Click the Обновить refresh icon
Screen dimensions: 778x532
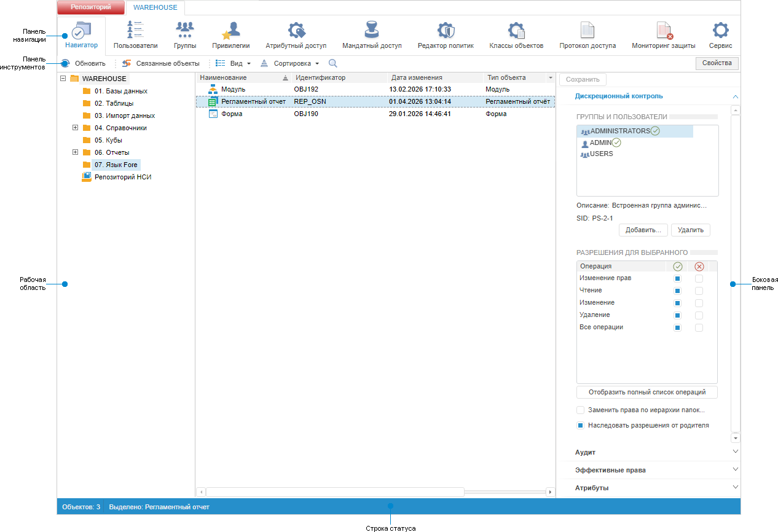[65, 63]
